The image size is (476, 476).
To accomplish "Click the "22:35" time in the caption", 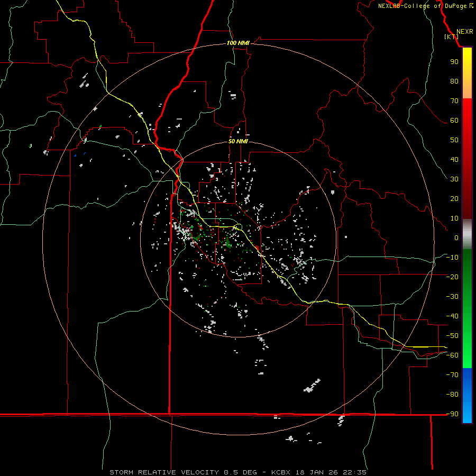I will (x=354, y=472).
